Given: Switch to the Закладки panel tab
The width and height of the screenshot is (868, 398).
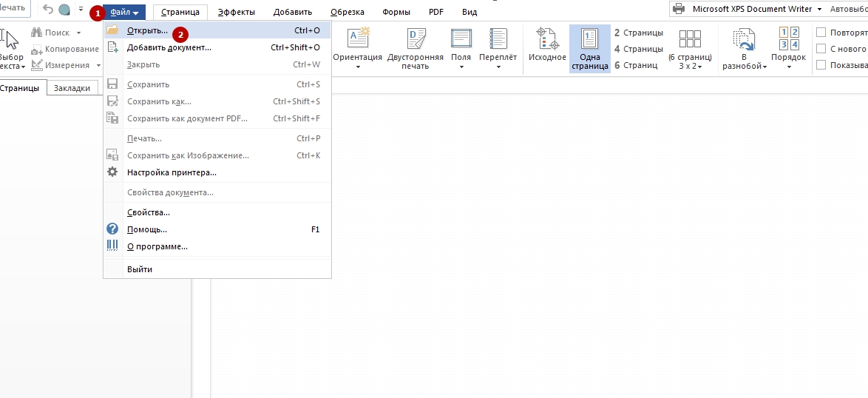Looking at the screenshot, I should (x=72, y=88).
